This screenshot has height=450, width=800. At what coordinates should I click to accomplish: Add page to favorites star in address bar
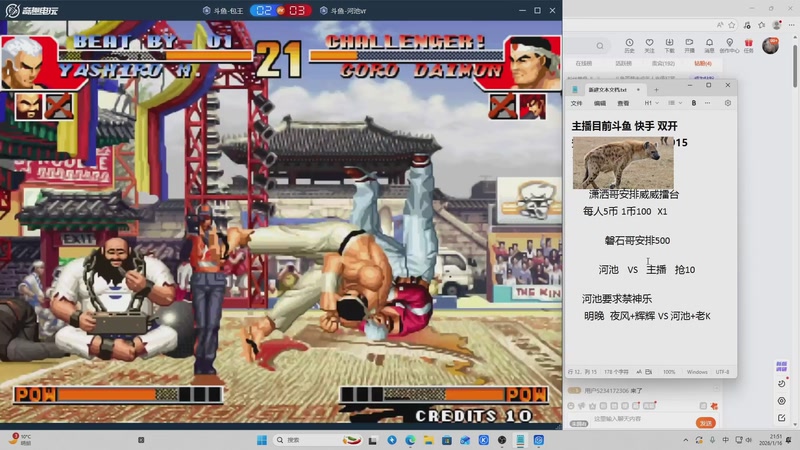[732, 24]
